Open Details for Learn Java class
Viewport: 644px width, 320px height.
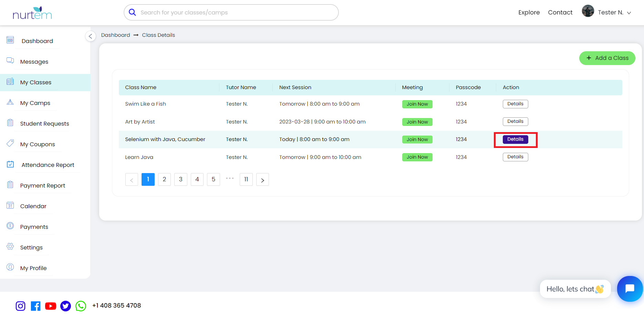click(515, 157)
